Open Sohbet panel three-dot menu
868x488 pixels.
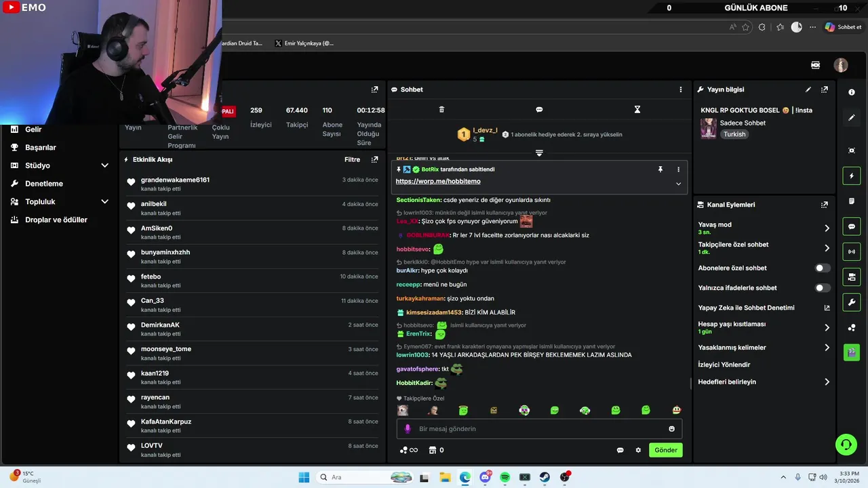pos(681,89)
